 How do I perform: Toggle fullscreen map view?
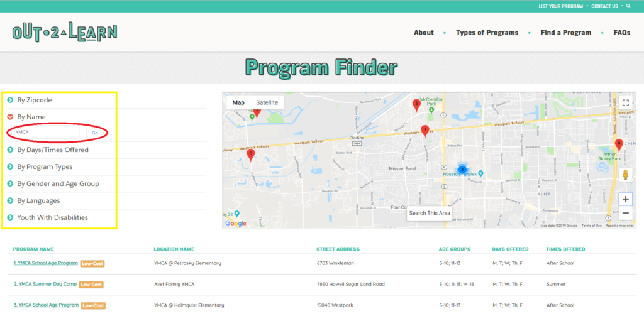[626, 102]
